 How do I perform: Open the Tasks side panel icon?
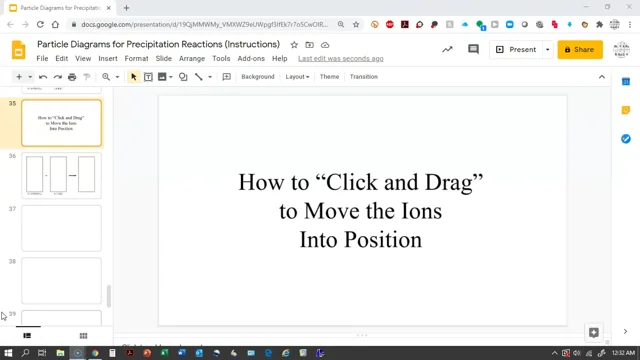point(626,139)
